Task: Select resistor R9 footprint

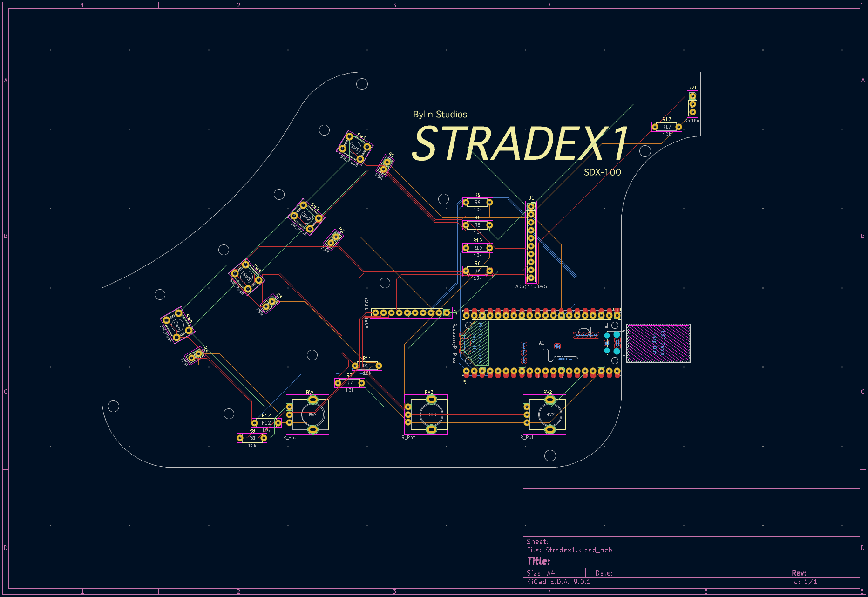Action: click(477, 203)
